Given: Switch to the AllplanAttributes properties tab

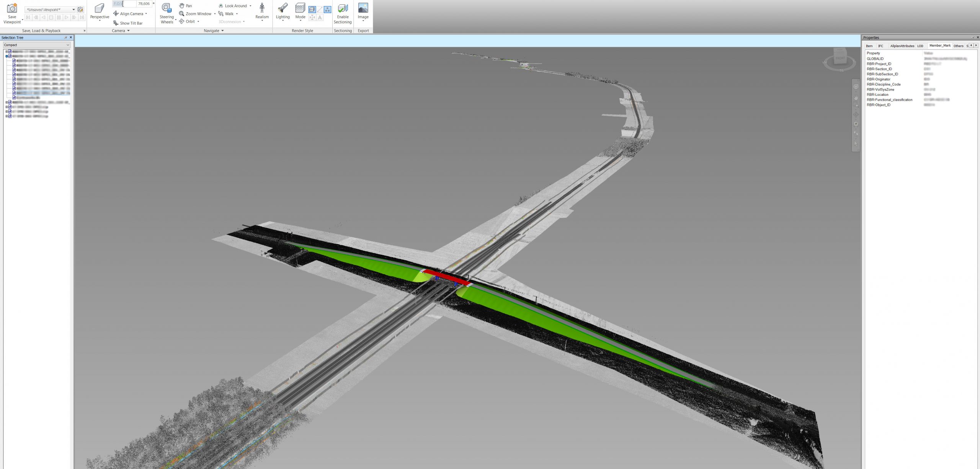Looking at the screenshot, I should click(x=902, y=46).
